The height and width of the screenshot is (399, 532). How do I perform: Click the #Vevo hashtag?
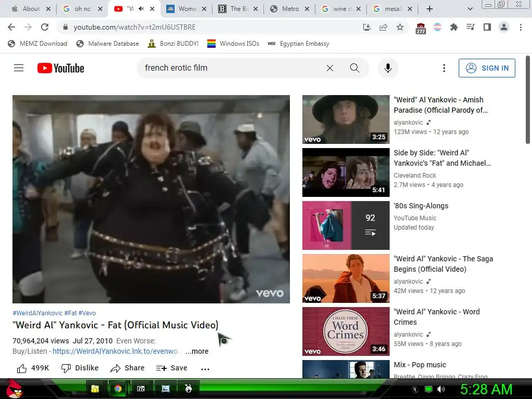(87, 313)
